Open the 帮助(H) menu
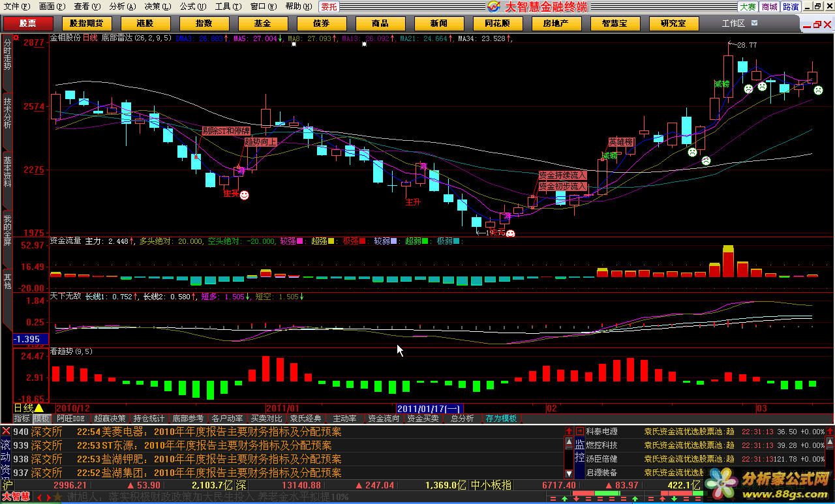The height and width of the screenshot is (504, 835). click(x=299, y=7)
